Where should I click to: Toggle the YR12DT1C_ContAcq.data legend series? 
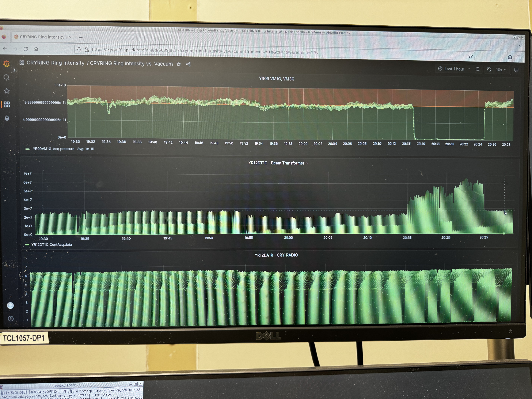pos(52,245)
